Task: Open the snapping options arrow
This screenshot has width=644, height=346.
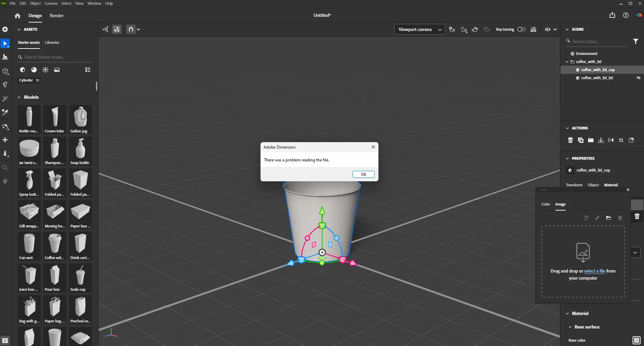Action: 138,29
